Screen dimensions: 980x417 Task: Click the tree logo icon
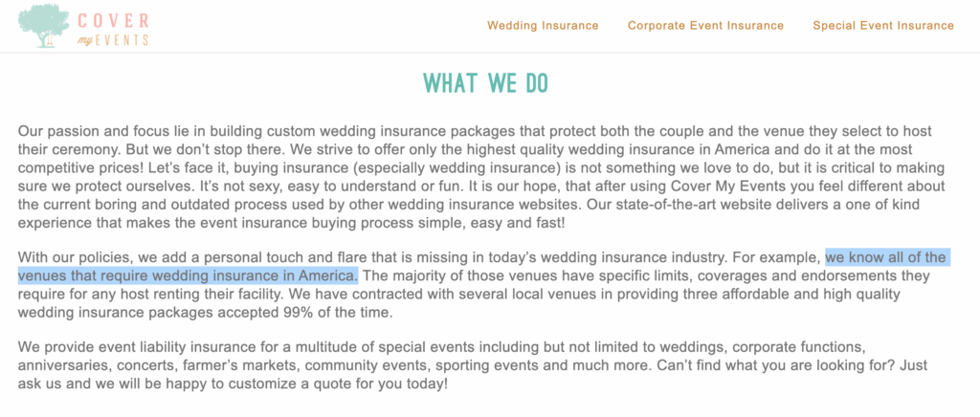tap(44, 26)
